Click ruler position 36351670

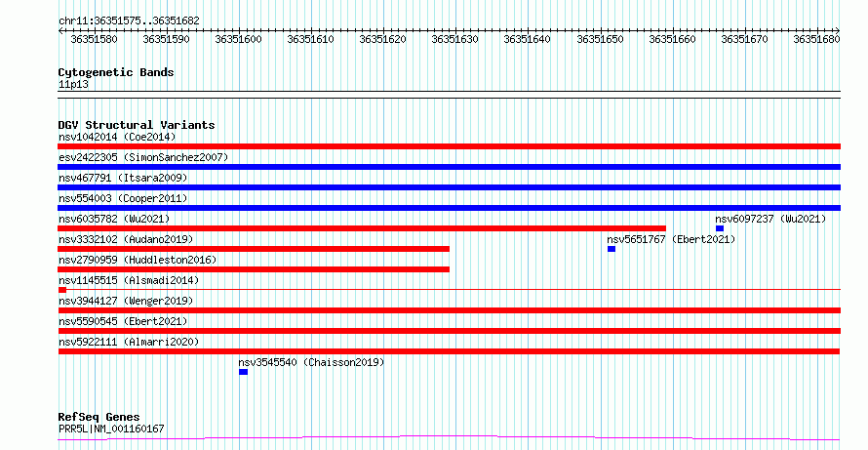pyautogui.click(x=744, y=39)
